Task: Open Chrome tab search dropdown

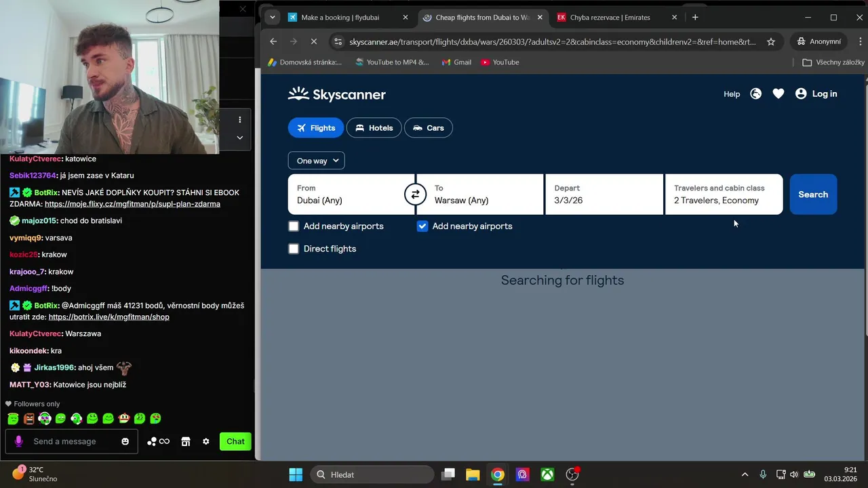Action: [272, 18]
